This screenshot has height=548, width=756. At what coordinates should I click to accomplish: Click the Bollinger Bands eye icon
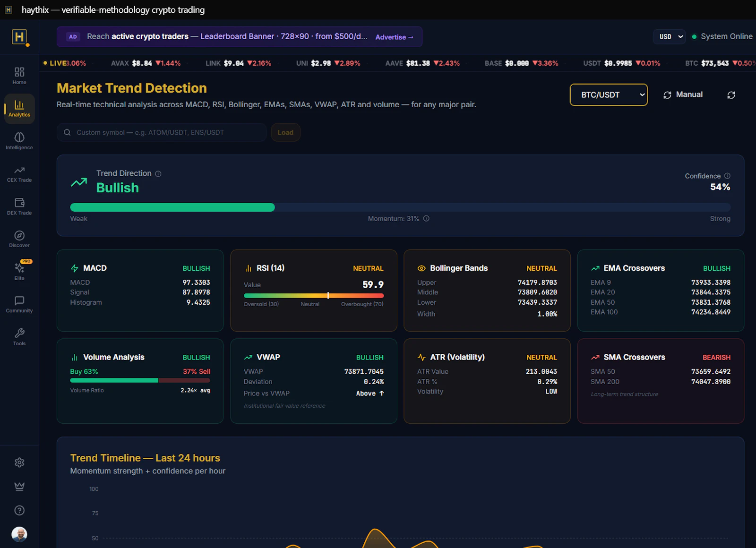tap(421, 268)
